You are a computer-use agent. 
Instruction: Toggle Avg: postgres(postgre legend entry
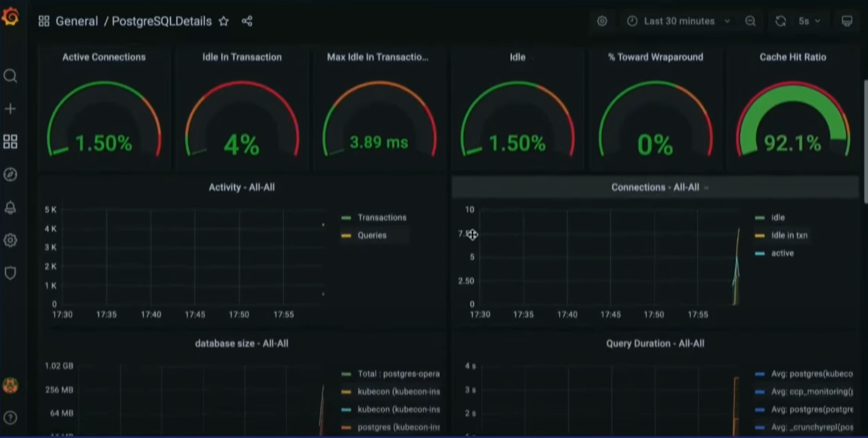coord(812,409)
